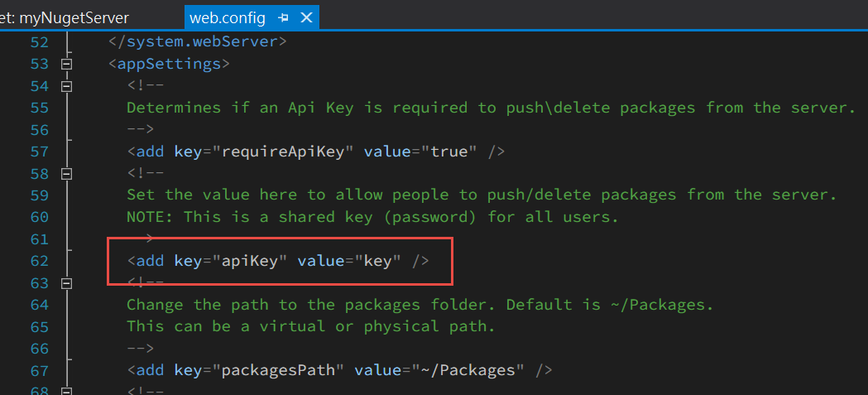The width and height of the screenshot is (868, 395).
Task: Pin the web.config tab with pushpin icon
Action: pyautogui.click(x=284, y=18)
